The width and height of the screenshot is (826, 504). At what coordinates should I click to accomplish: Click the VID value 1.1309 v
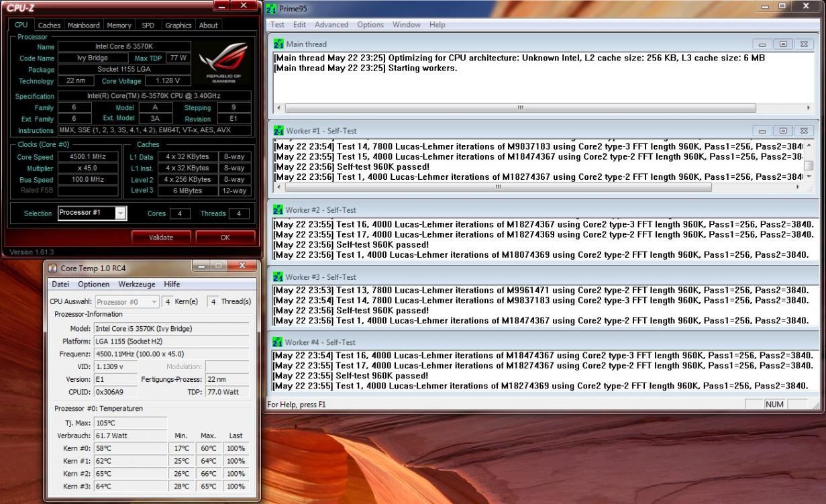pos(115,366)
